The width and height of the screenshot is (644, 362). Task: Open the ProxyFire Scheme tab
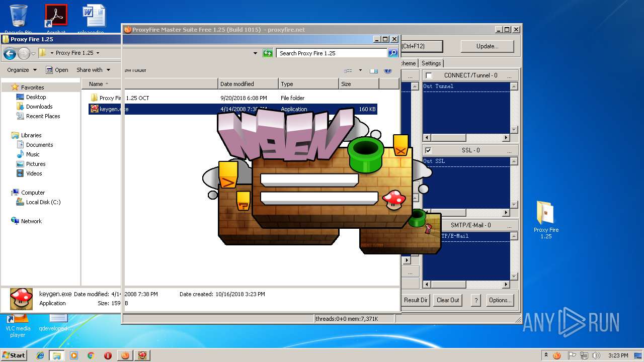(409, 63)
